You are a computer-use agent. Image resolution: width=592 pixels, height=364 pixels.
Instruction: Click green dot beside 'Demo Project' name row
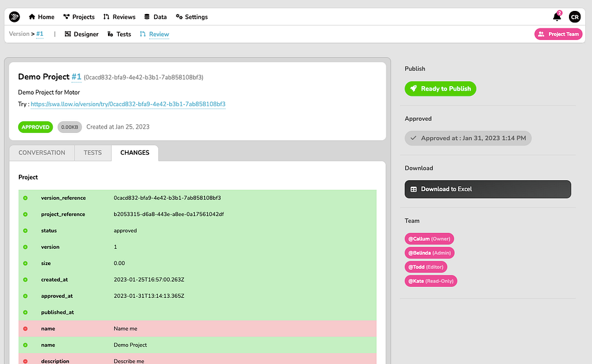click(25, 345)
